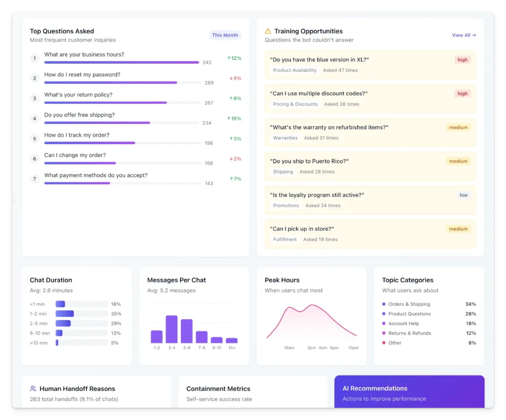506x420 pixels.
Task: Click the 3-4 messages bar in chart
Action: pyautogui.click(x=171, y=329)
